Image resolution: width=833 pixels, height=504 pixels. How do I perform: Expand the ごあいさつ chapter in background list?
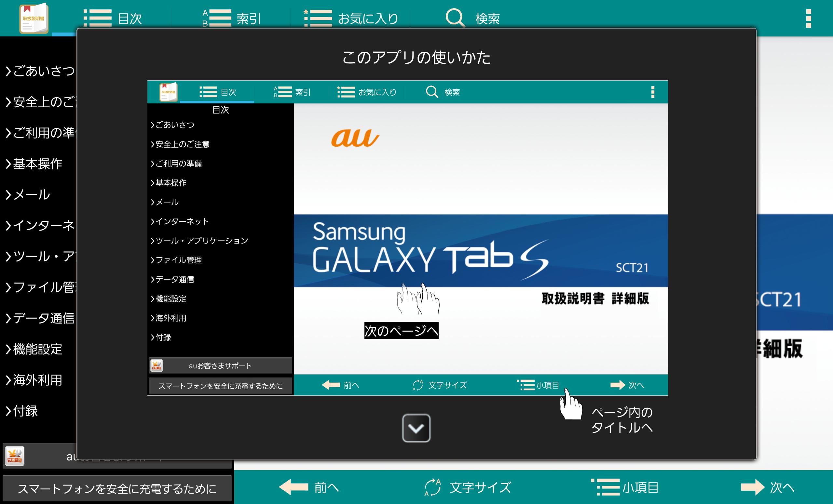tap(40, 71)
